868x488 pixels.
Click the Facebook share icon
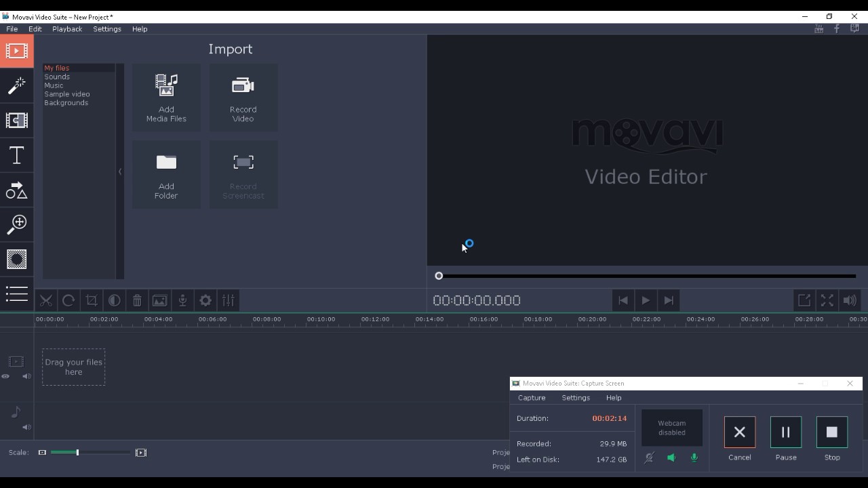point(837,28)
